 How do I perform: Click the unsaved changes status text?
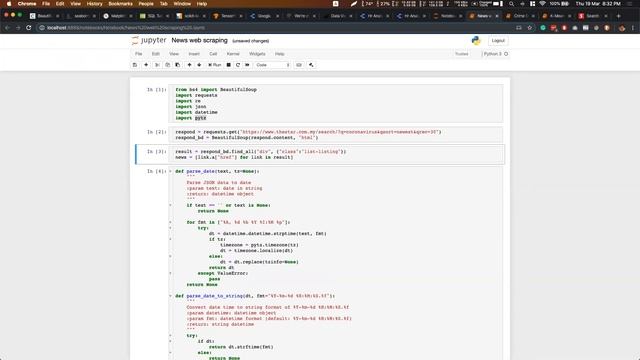coord(251,41)
